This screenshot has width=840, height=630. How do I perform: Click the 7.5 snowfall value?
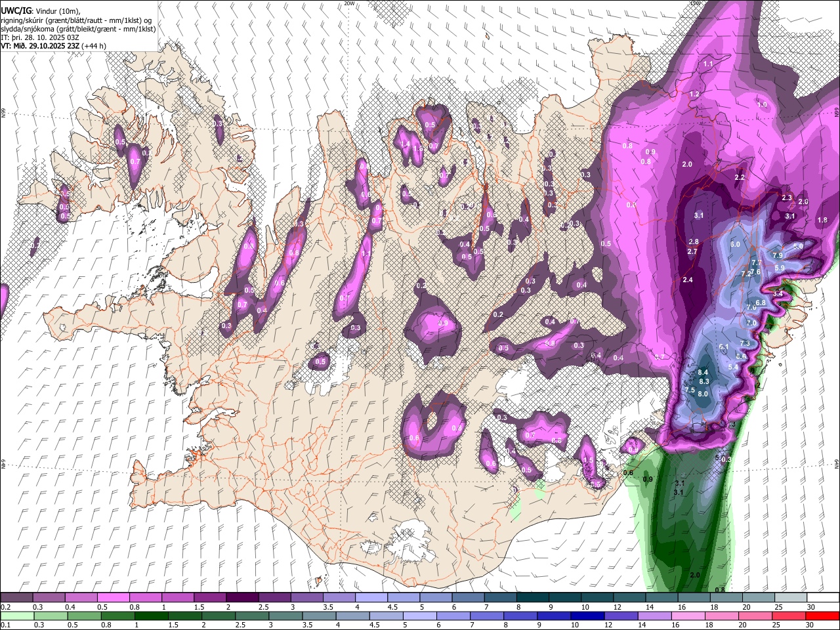click(x=690, y=390)
